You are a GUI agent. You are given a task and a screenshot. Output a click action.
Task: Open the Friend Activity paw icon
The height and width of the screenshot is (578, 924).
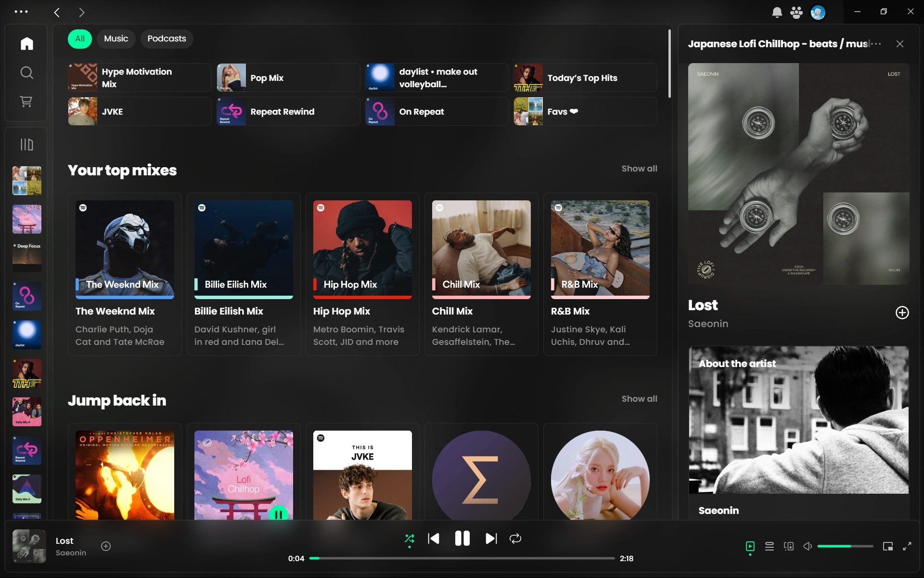tap(796, 12)
